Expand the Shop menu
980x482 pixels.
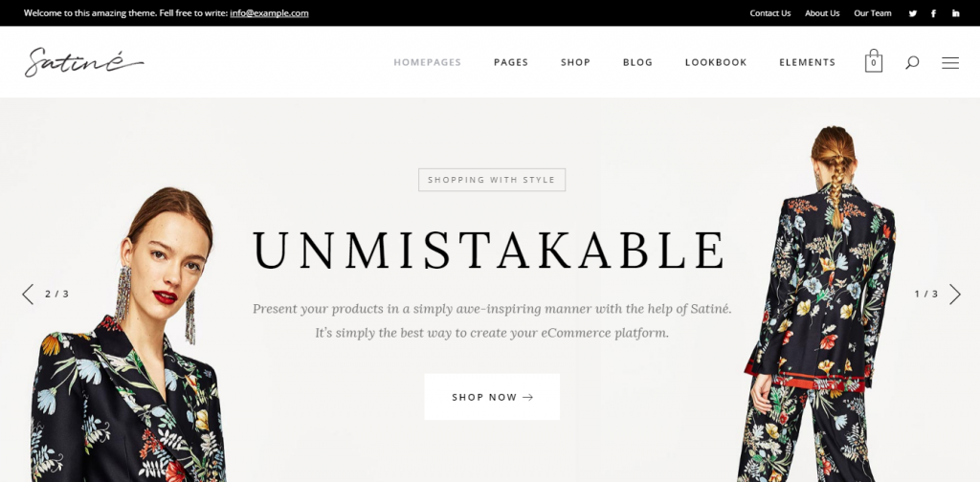[575, 62]
